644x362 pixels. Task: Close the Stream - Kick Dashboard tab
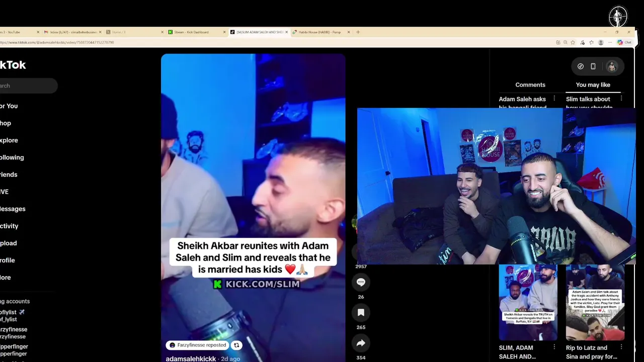224,32
